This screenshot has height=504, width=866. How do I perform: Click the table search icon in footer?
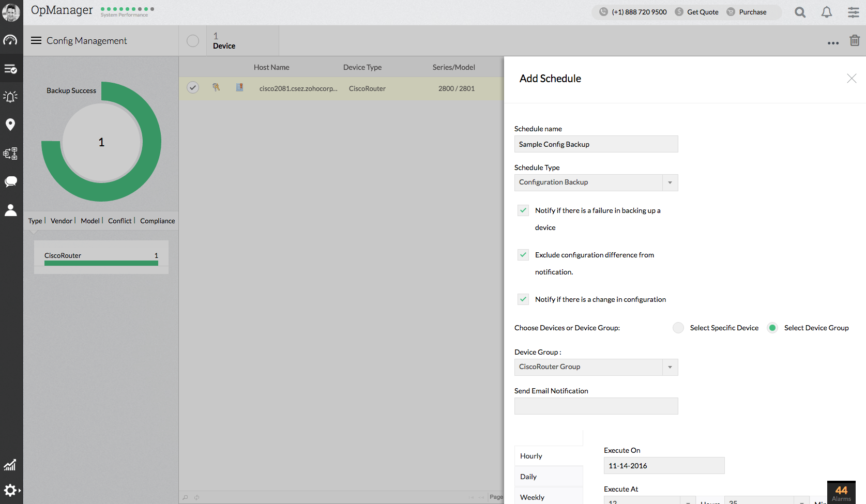(185, 497)
